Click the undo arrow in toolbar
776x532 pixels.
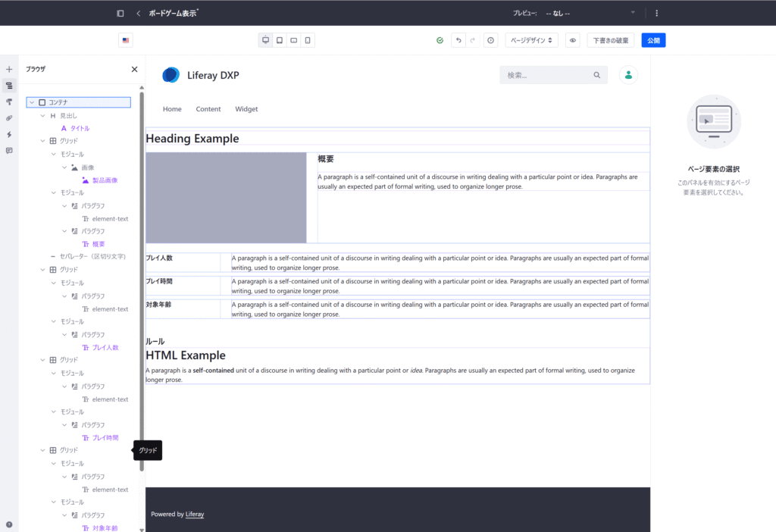[x=458, y=40]
